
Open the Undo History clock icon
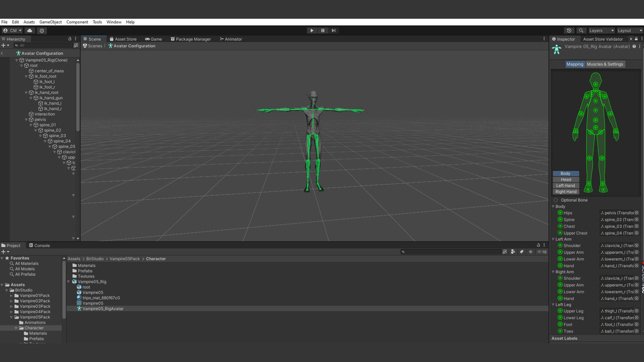pos(569,31)
